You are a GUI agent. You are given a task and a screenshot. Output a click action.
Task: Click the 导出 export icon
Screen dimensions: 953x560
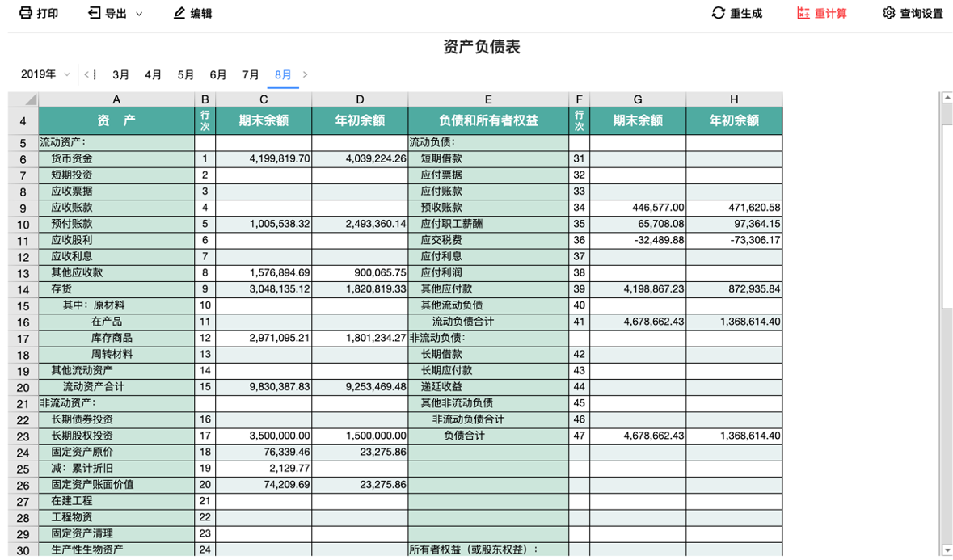(x=95, y=13)
